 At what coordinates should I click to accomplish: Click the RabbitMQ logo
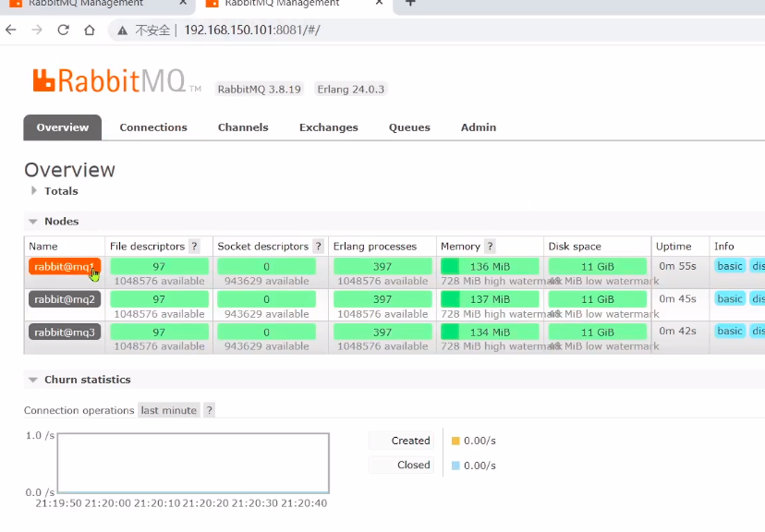[x=116, y=80]
